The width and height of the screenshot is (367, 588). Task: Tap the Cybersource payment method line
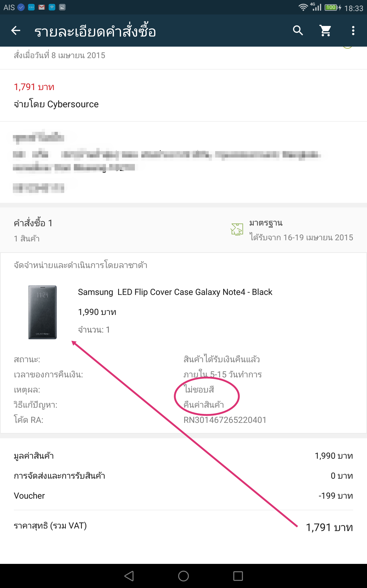(x=56, y=104)
